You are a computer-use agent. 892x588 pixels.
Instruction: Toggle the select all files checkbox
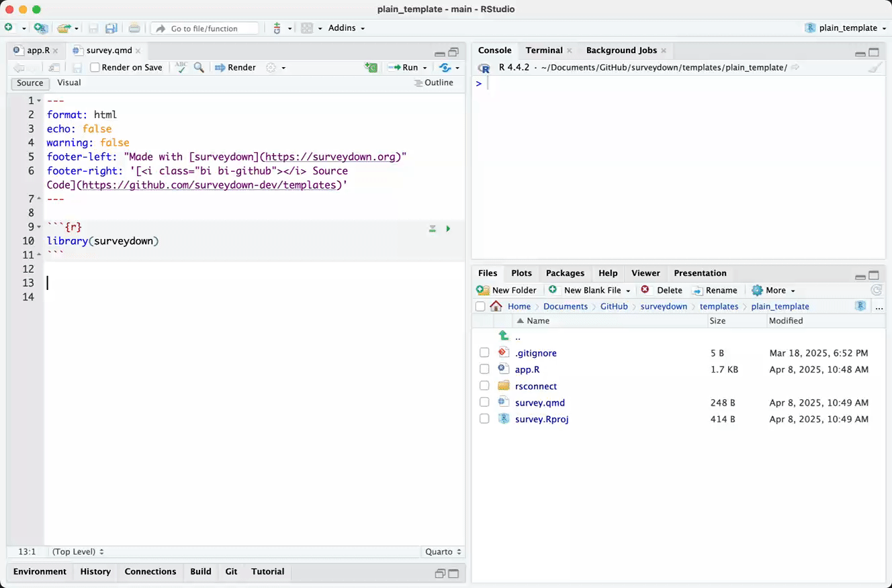(x=480, y=306)
